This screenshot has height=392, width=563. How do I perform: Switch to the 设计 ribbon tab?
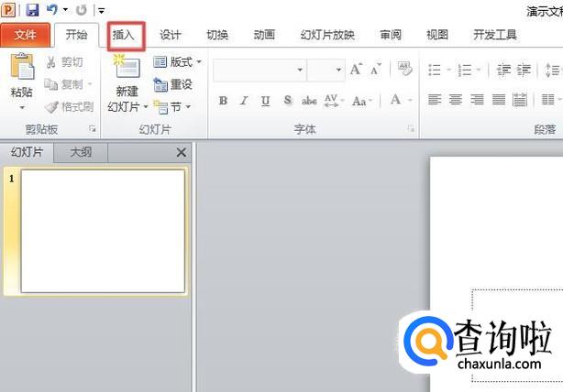tap(171, 35)
